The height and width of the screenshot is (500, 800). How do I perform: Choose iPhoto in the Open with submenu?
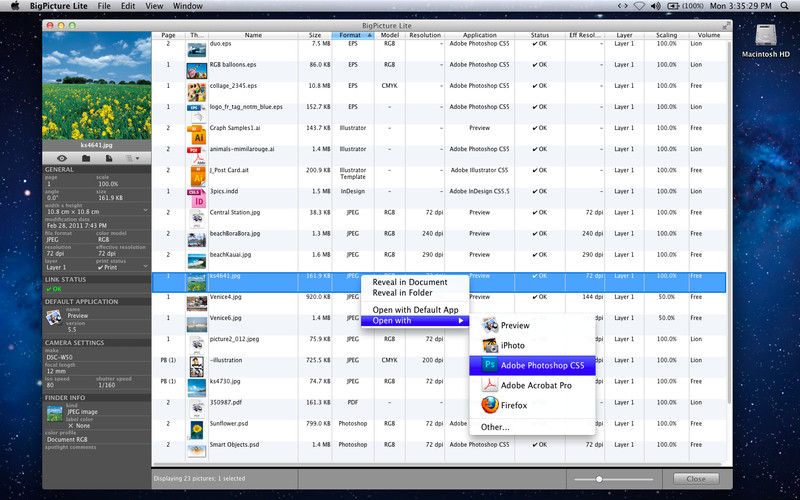point(532,345)
